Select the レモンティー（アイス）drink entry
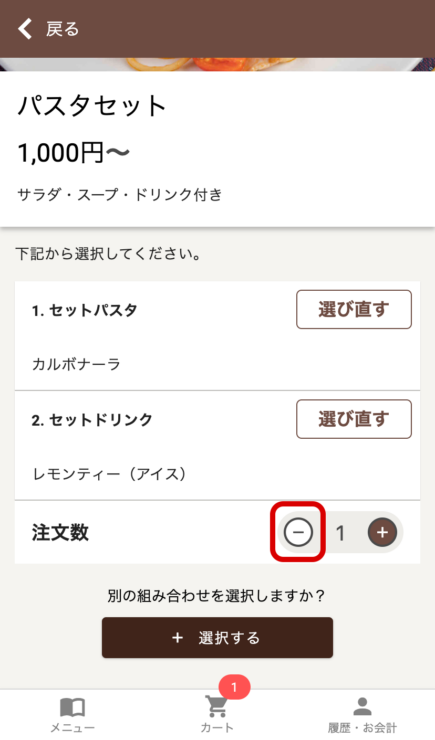Viewport: 435px width, 740px height. coord(109,474)
